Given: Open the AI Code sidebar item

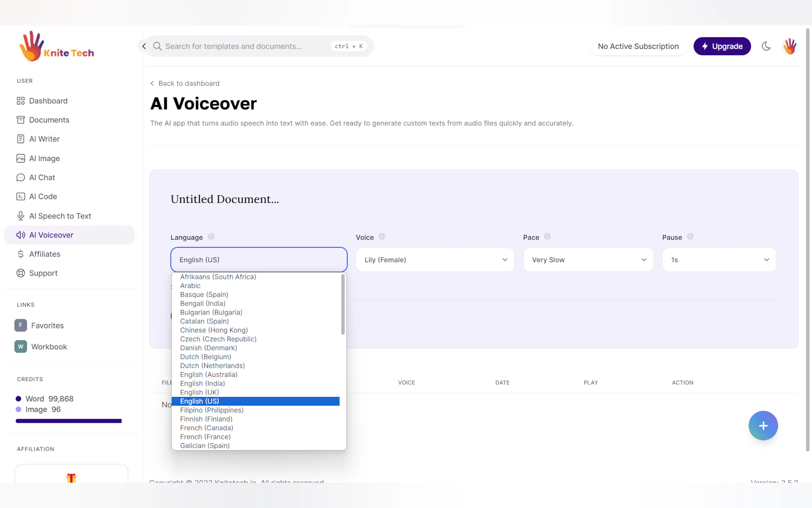Looking at the screenshot, I should [x=43, y=196].
